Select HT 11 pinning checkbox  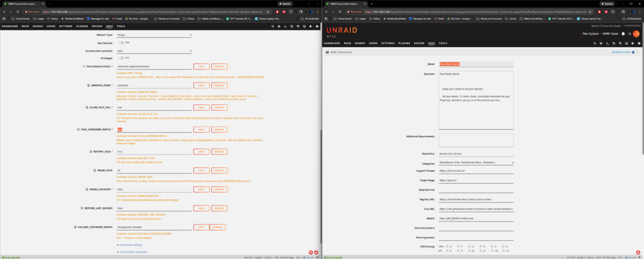(x=503, y=251)
